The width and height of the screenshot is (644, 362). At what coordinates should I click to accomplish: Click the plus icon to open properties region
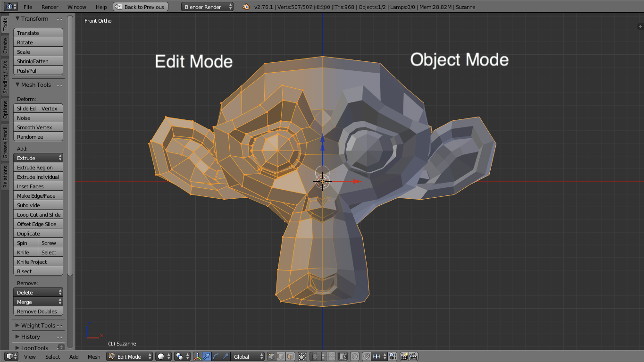click(640, 26)
